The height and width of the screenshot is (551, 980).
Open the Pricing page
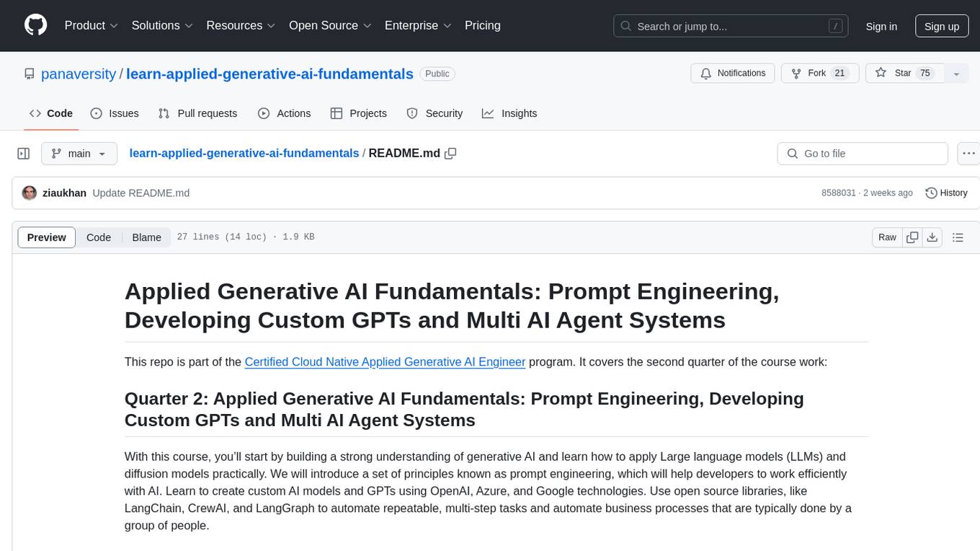[483, 25]
